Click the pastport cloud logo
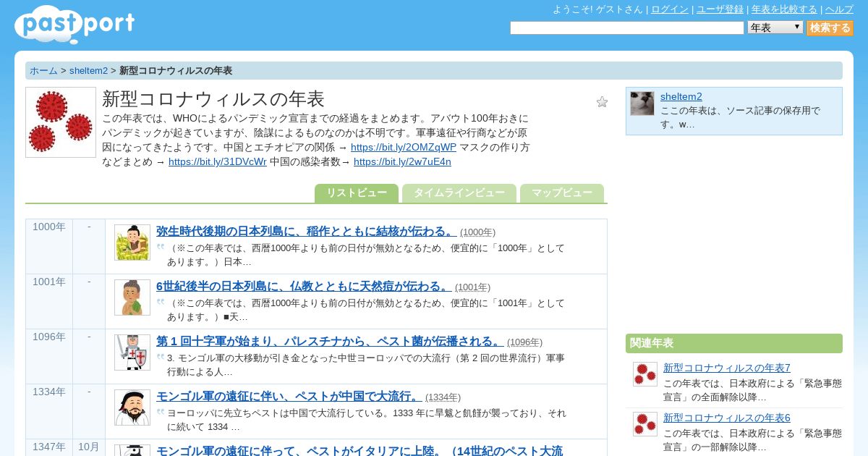868x456 pixels. point(75,25)
